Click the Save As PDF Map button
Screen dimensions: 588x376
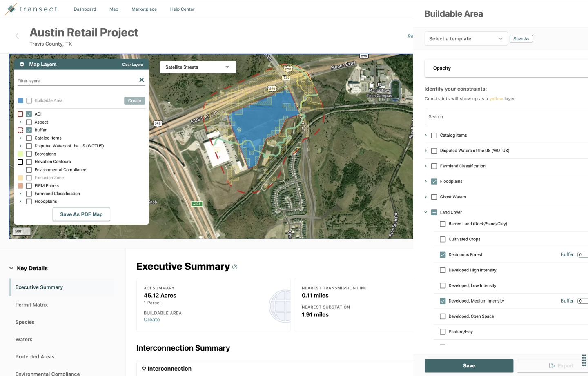(x=81, y=214)
